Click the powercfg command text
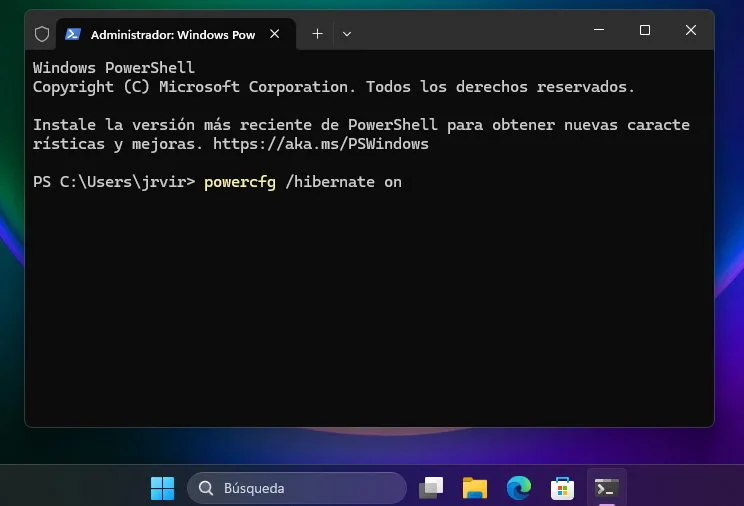 240,182
